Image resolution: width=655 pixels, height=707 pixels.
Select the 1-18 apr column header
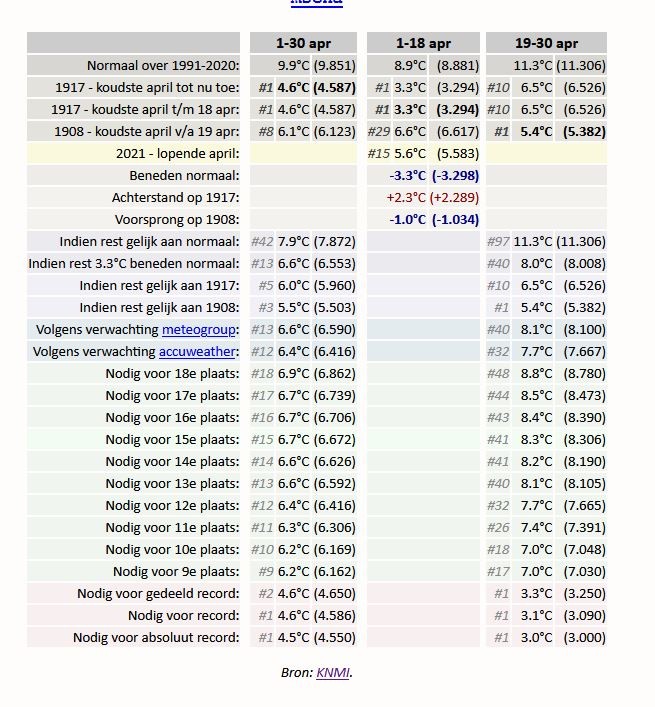coord(423,43)
